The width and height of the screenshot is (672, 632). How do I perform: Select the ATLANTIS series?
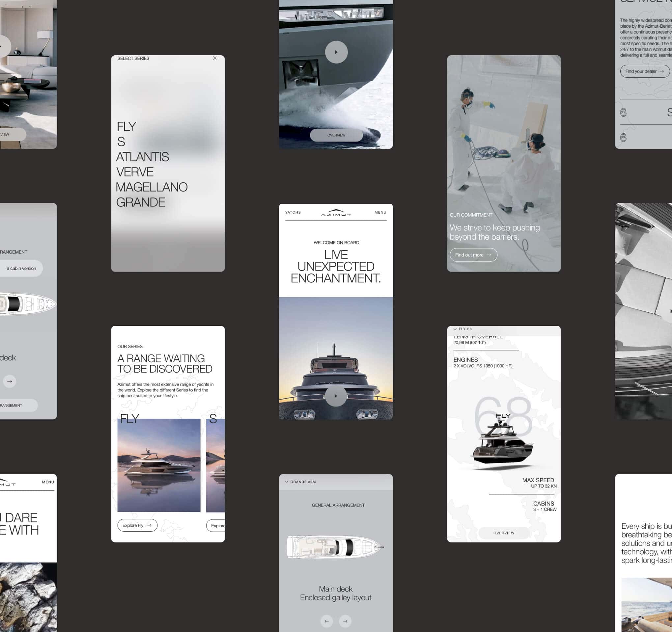pyautogui.click(x=142, y=157)
